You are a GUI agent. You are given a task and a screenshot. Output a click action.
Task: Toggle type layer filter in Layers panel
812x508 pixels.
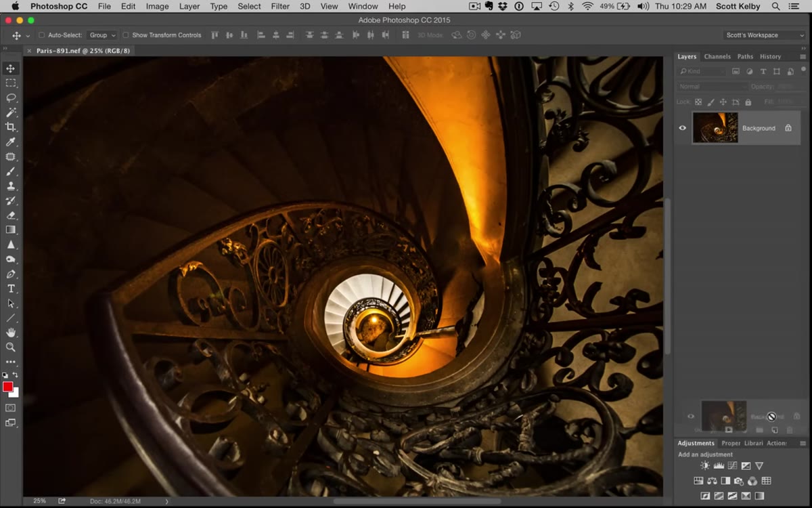(763, 71)
